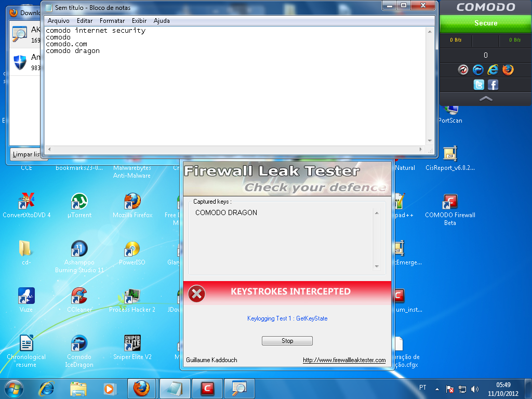This screenshot has width=532, height=399.
Task: Click the captured text "COMODO DRAGON"
Action: [x=227, y=212]
